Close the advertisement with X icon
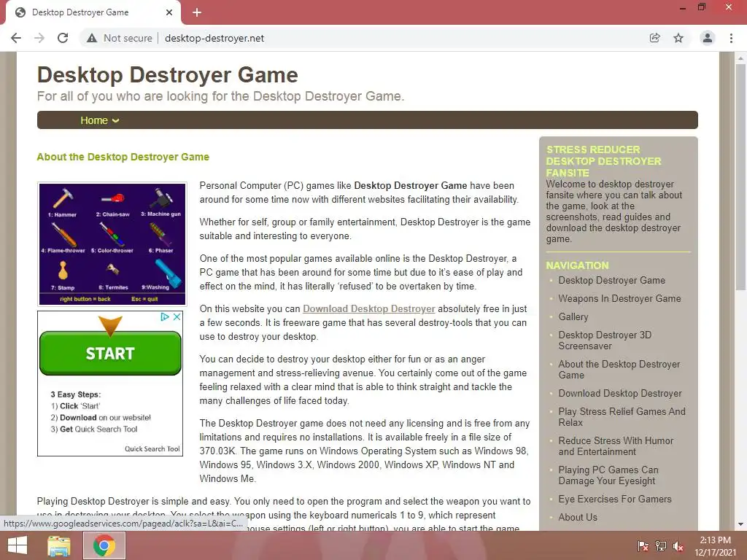The height and width of the screenshot is (560, 747). coord(177,316)
